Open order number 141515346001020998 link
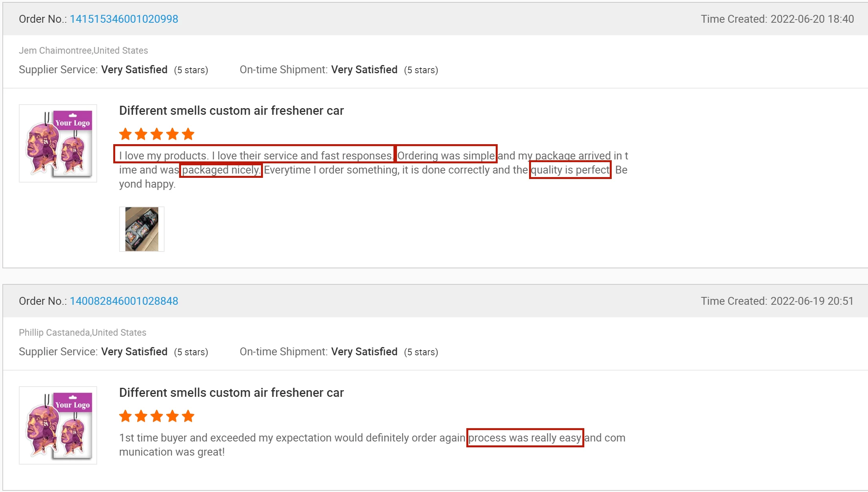Screen dimensions: 868x492 pos(124,19)
